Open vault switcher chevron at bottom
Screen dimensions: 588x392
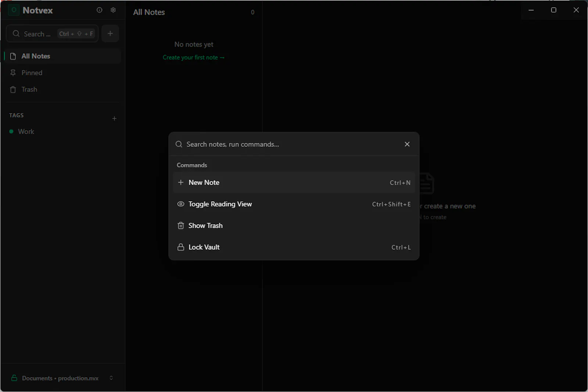coord(111,378)
